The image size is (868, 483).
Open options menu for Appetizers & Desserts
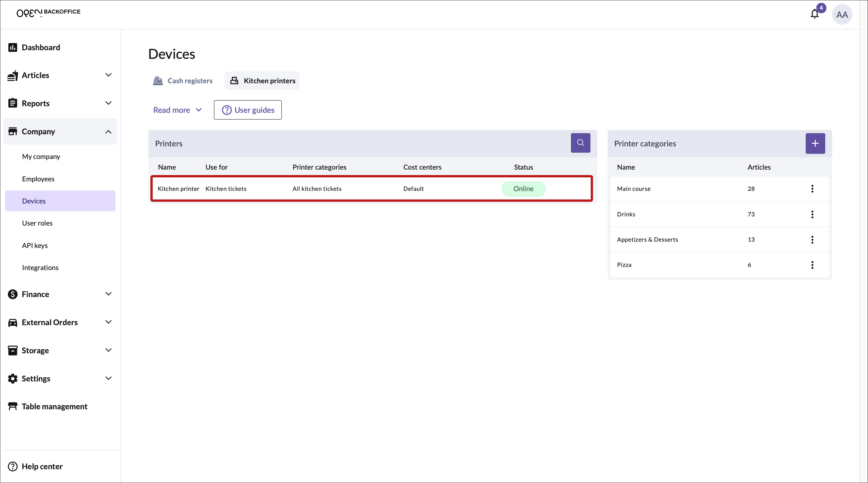[812, 239]
